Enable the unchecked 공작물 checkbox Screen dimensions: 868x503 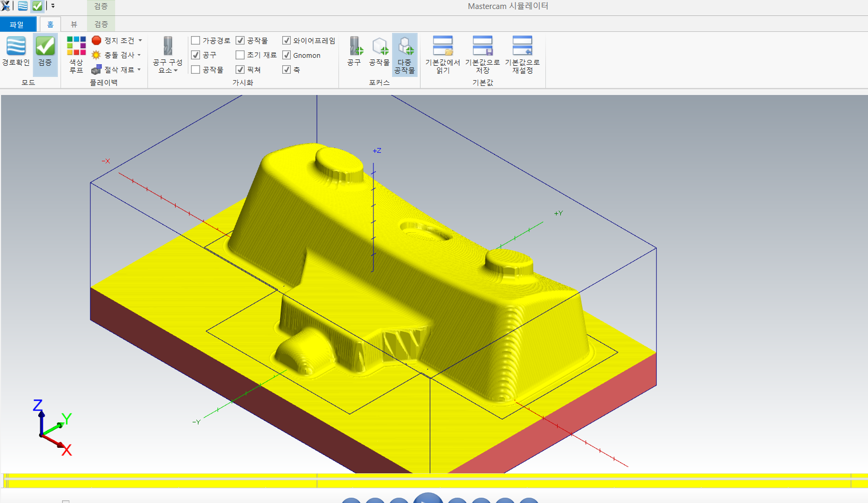tap(195, 70)
